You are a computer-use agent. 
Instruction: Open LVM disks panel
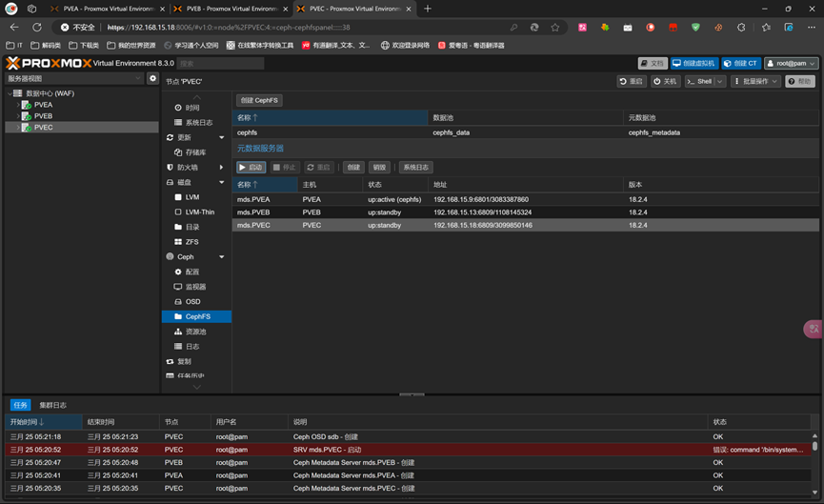191,197
